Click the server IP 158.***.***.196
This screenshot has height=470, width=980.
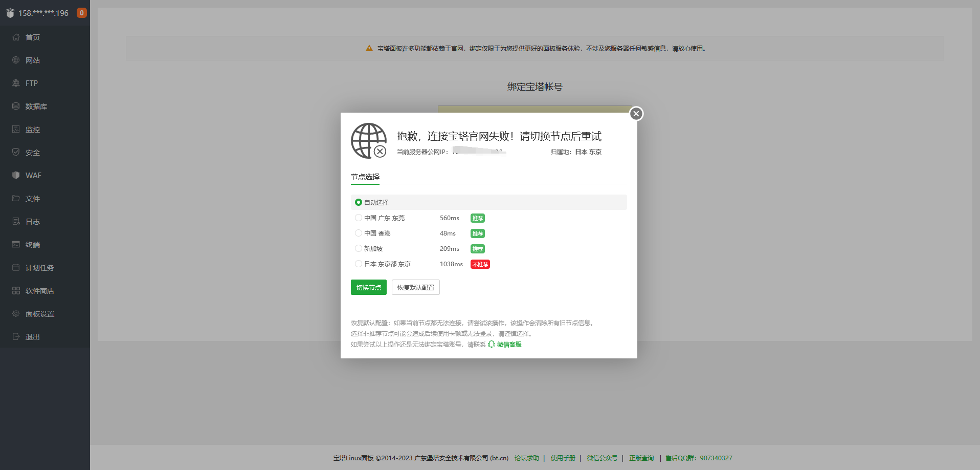(x=43, y=13)
